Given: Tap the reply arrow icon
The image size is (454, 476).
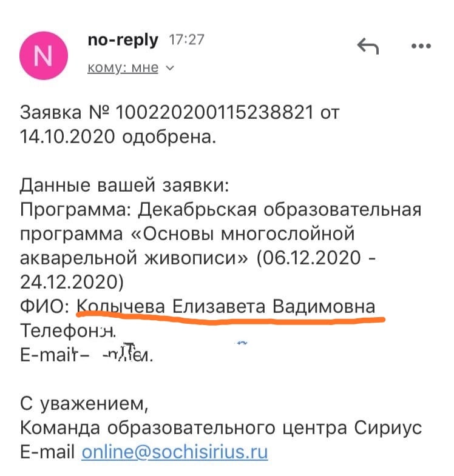Looking at the screenshot, I should [x=369, y=45].
